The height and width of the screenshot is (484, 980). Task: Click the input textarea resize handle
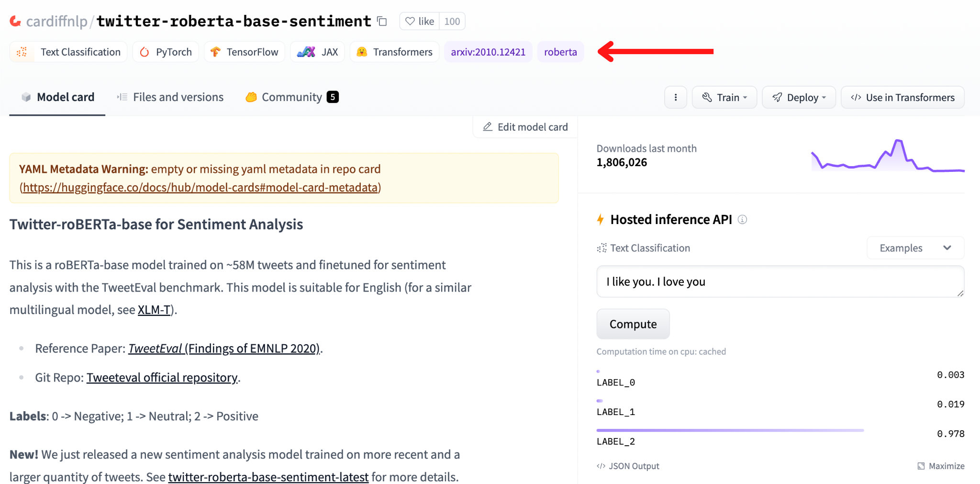click(x=960, y=293)
